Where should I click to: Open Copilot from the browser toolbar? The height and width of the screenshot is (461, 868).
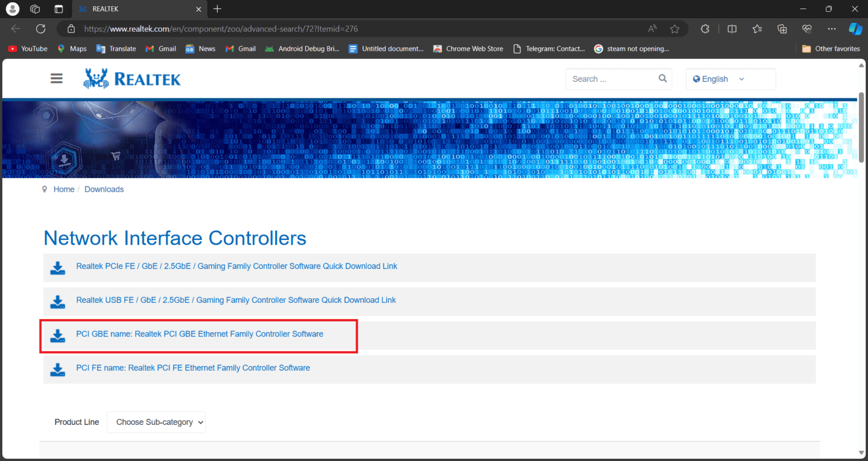854,29
